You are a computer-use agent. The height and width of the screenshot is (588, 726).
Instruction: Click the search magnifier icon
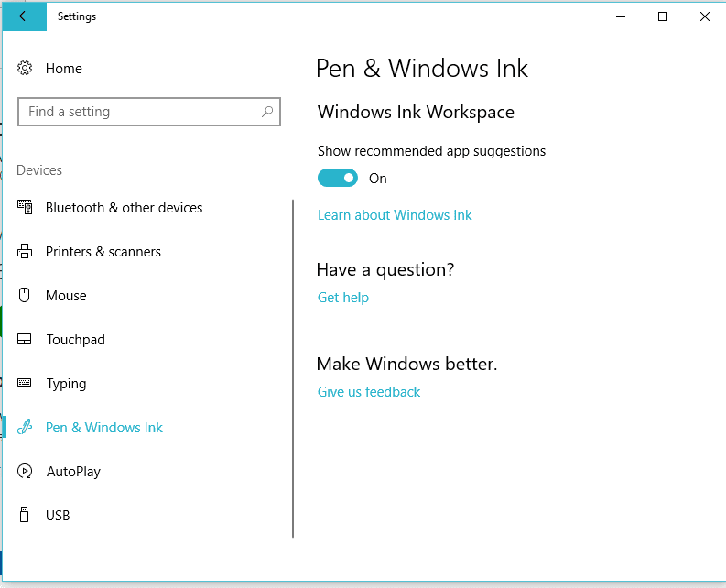click(267, 112)
